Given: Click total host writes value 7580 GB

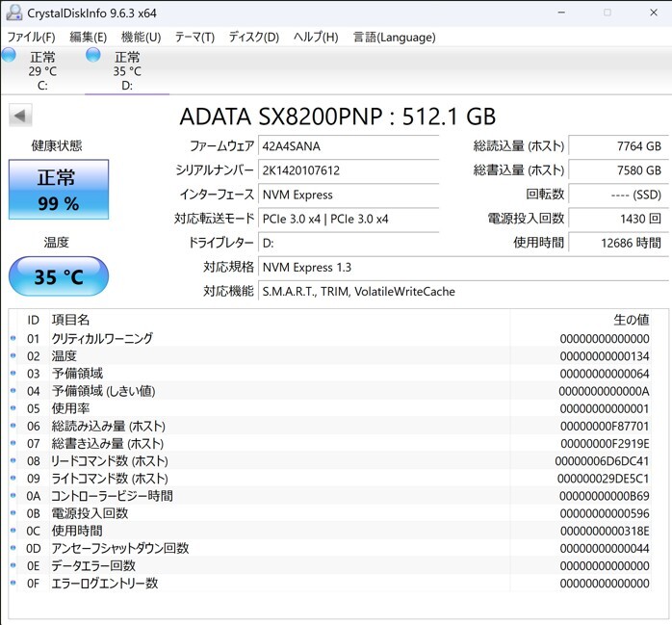Looking at the screenshot, I should pyautogui.click(x=618, y=170).
